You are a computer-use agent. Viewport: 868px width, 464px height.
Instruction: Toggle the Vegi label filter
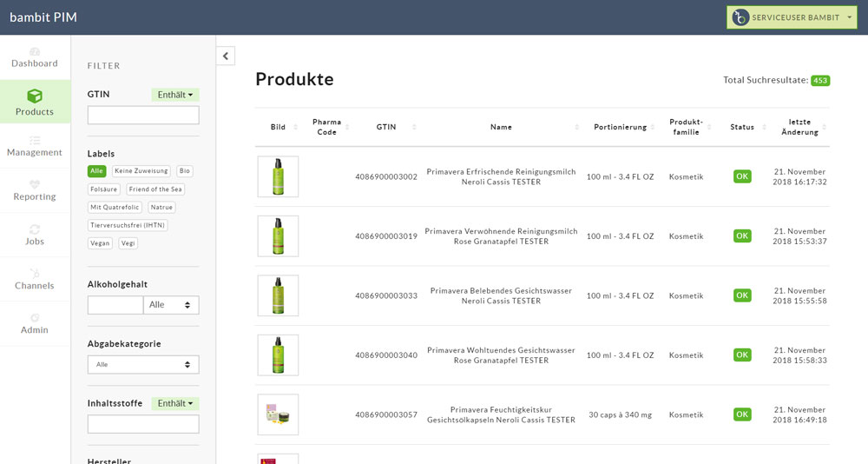tap(128, 243)
